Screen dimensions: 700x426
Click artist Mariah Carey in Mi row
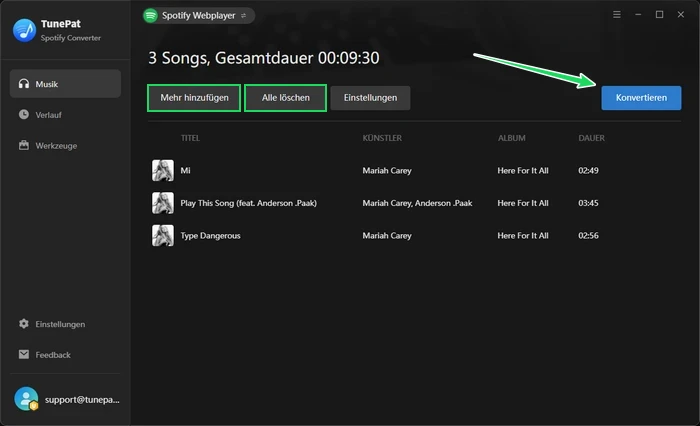[387, 171]
